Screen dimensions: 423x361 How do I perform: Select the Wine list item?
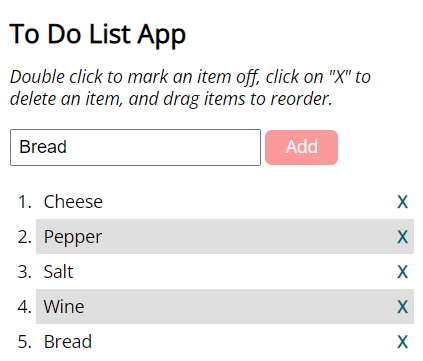(225, 307)
